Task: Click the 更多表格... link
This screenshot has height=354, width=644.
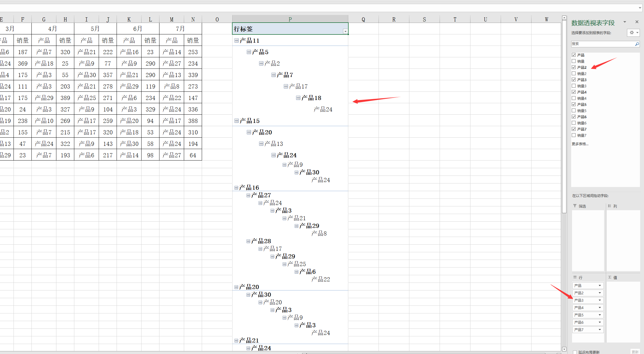Action: tap(580, 144)
